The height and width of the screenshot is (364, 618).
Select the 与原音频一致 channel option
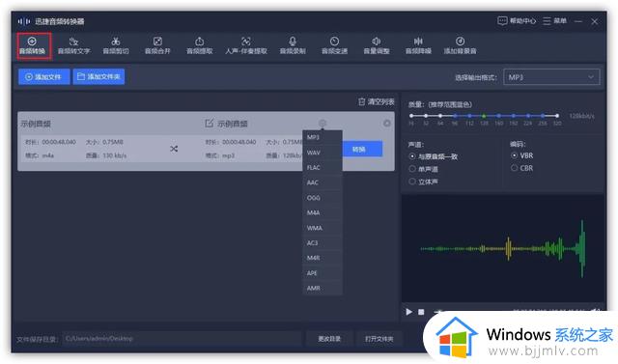click(x=434, y=156)
